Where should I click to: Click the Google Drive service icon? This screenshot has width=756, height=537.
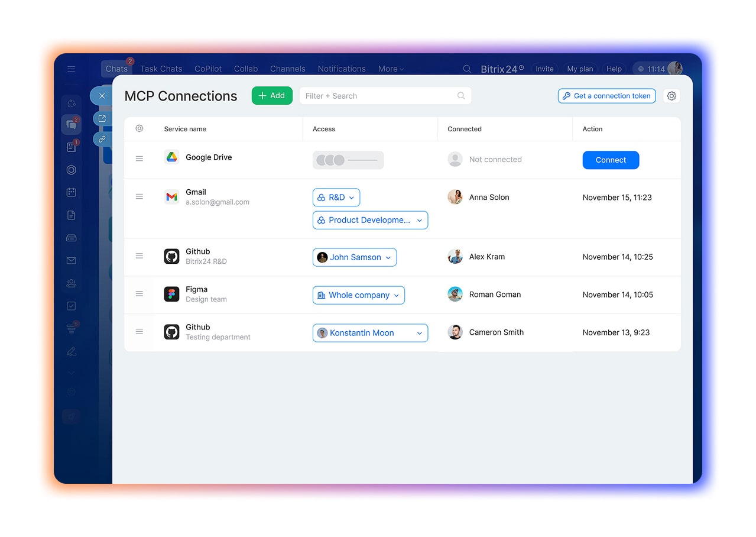(x=171, y=157)
